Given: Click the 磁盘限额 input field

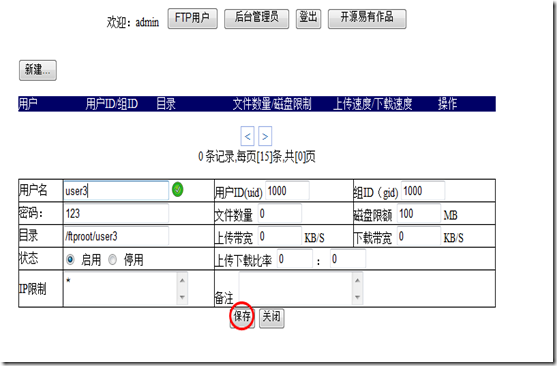Looking at the screenshot, I should 419,214.
